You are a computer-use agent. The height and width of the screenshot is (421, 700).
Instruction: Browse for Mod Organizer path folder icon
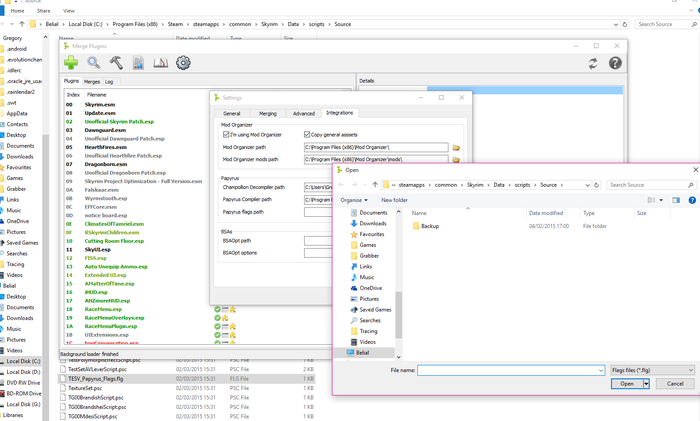(x=456, y=147)
